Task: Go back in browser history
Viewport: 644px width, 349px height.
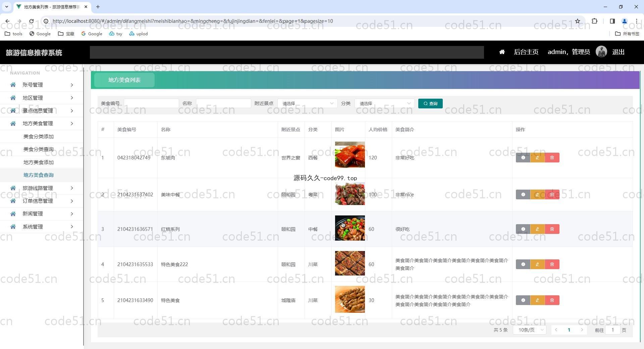Action: [7, 21]
